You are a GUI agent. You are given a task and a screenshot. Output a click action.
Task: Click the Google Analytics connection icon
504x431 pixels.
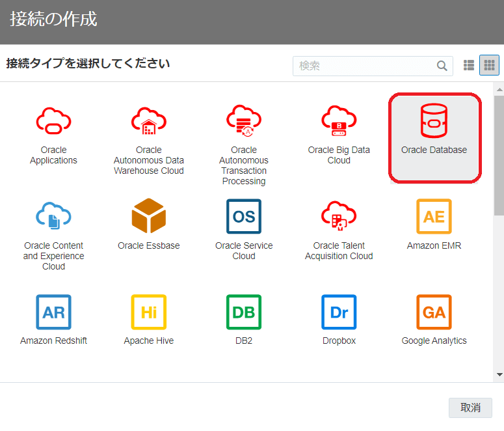coord(434,312)
